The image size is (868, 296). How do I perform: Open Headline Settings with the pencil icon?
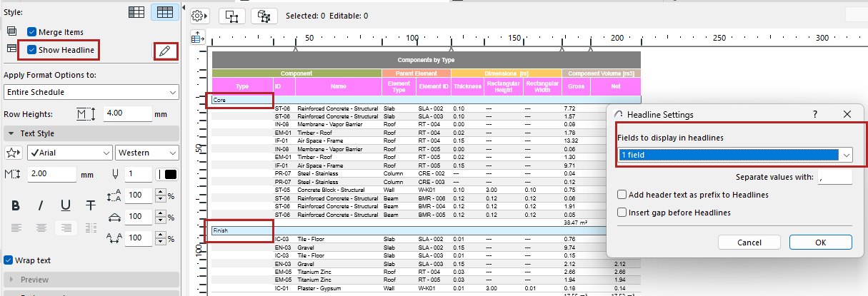(165, 51)
